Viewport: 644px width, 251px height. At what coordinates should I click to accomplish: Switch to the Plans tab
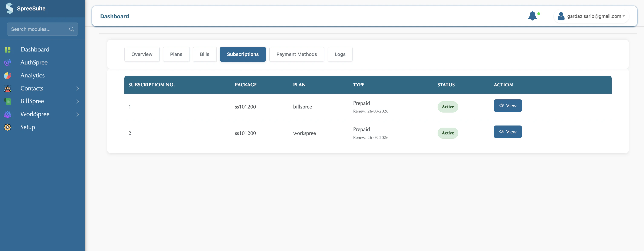click(176, 54)
